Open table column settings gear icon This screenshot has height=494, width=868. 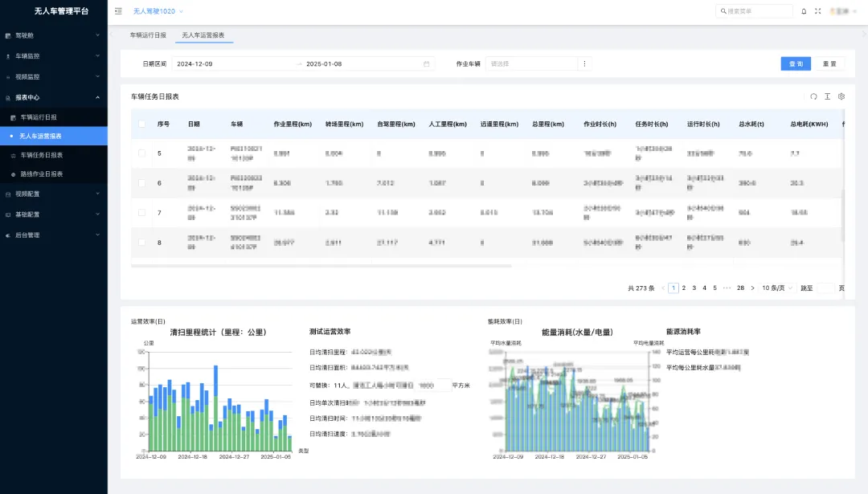[x=841, y=96]
